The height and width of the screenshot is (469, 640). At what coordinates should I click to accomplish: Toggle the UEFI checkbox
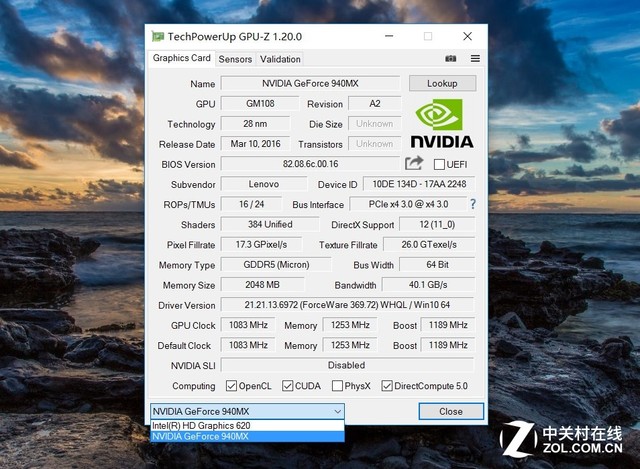click(439, 164)
